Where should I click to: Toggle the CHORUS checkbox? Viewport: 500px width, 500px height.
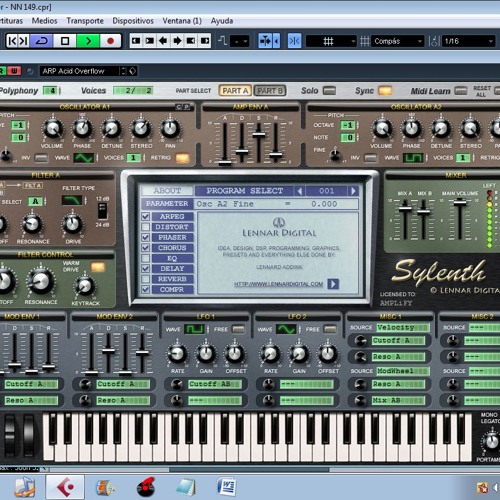(145, 248)
